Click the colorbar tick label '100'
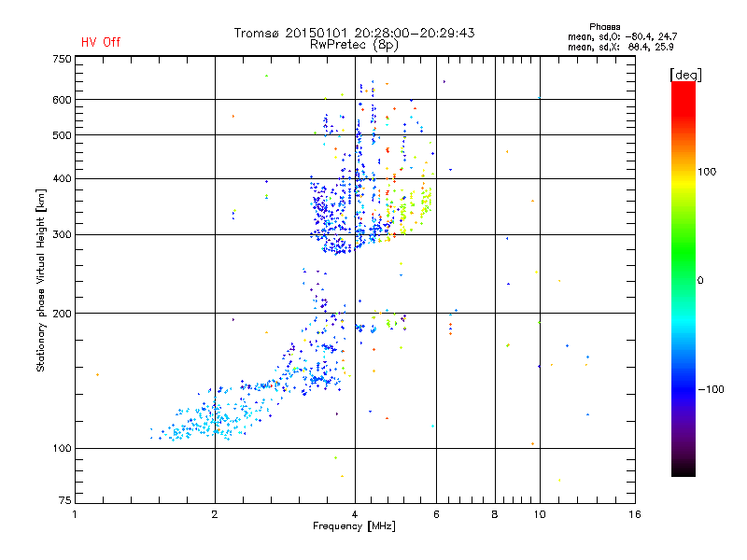This screenshot has height=560, width=747. tap(707, 172)
